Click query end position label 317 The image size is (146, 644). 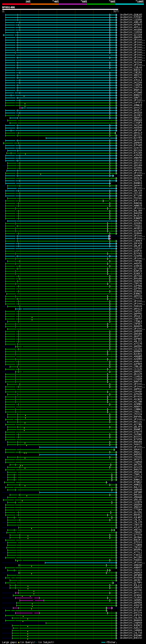(115, 11)
